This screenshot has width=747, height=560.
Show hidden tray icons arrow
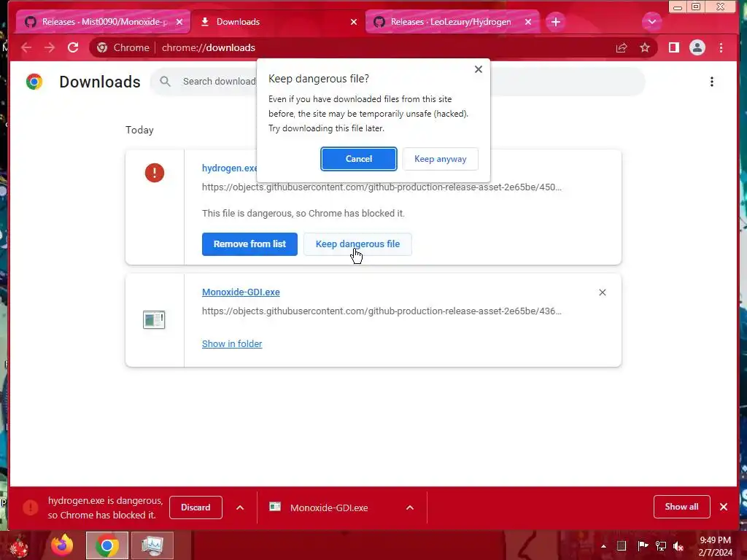pyautogui.click(x=603, y=546)
